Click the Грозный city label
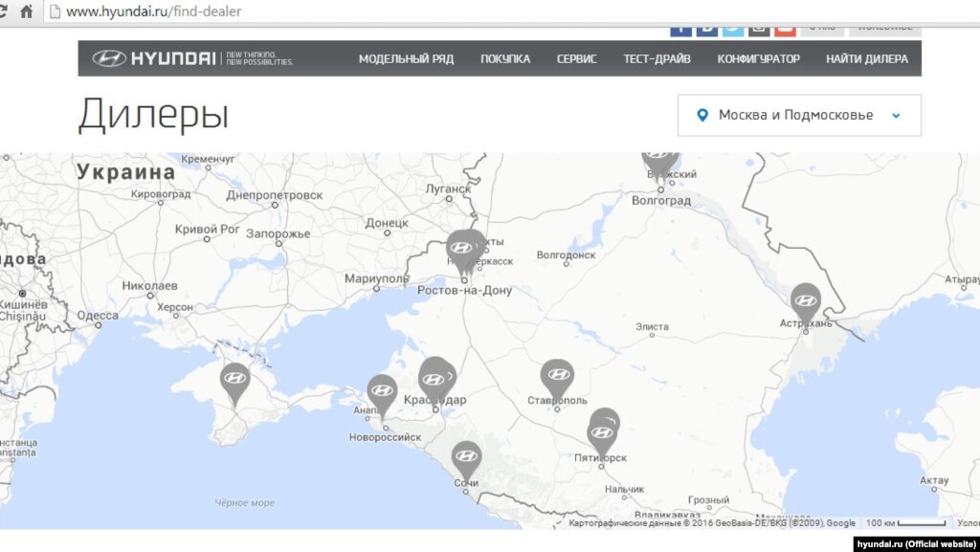This screenshot has width=980, height=552. 709,500
